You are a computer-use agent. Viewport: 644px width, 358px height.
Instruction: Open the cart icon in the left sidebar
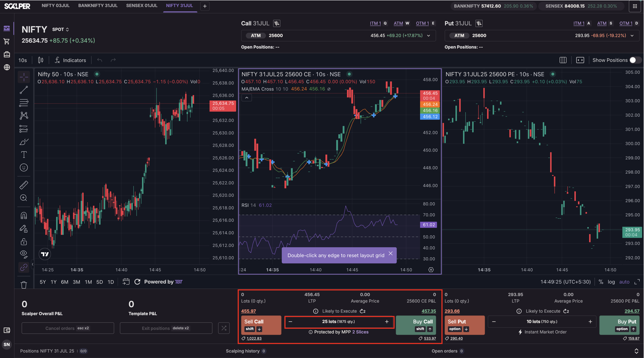click(x=7, y=41)
